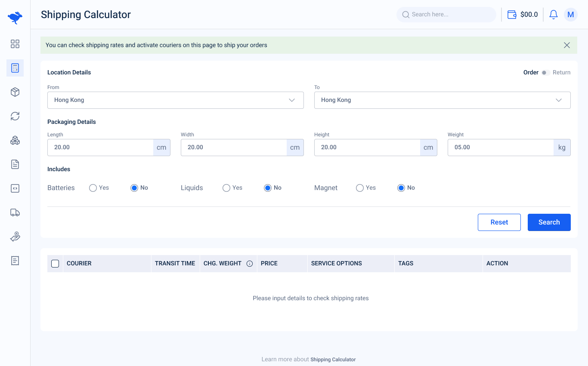
Task: Select Yes for Liquids
Action: pyautogui.click(x=226, y=188)
